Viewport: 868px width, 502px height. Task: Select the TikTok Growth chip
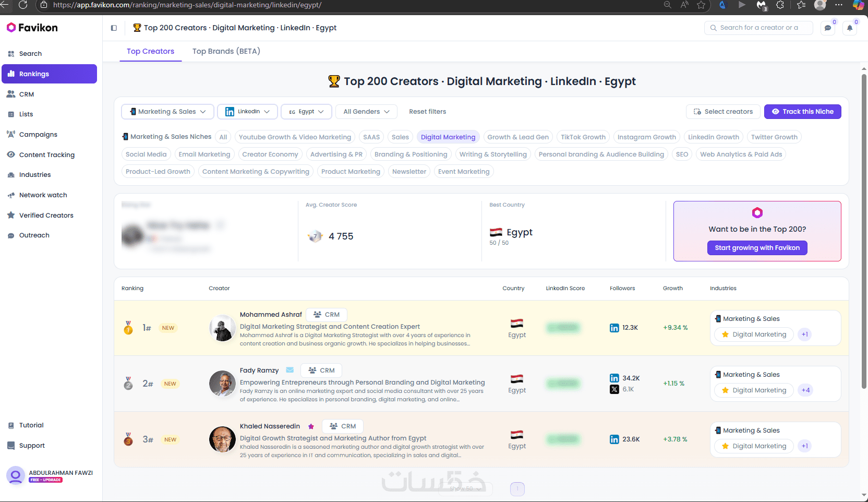[583, 137]
